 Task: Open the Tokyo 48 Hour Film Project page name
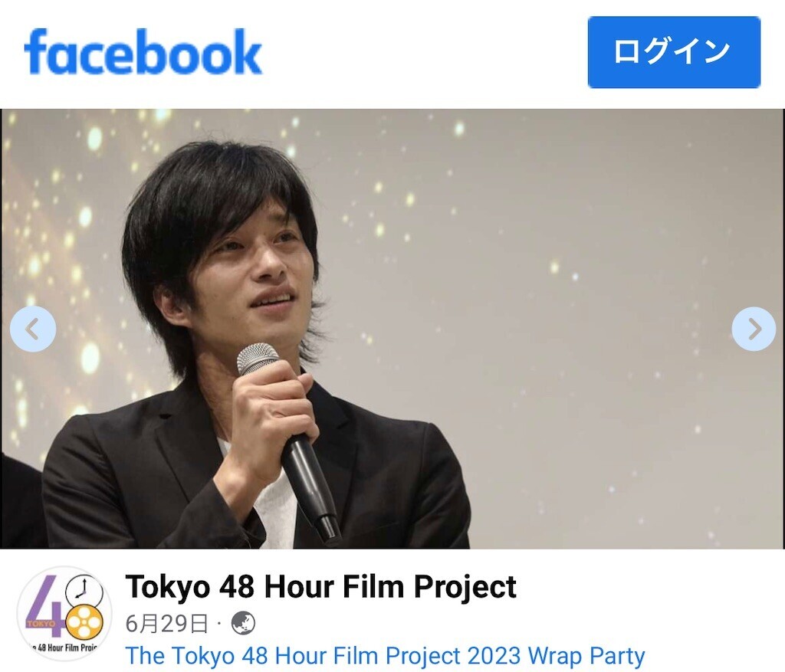tap(321, 586)
